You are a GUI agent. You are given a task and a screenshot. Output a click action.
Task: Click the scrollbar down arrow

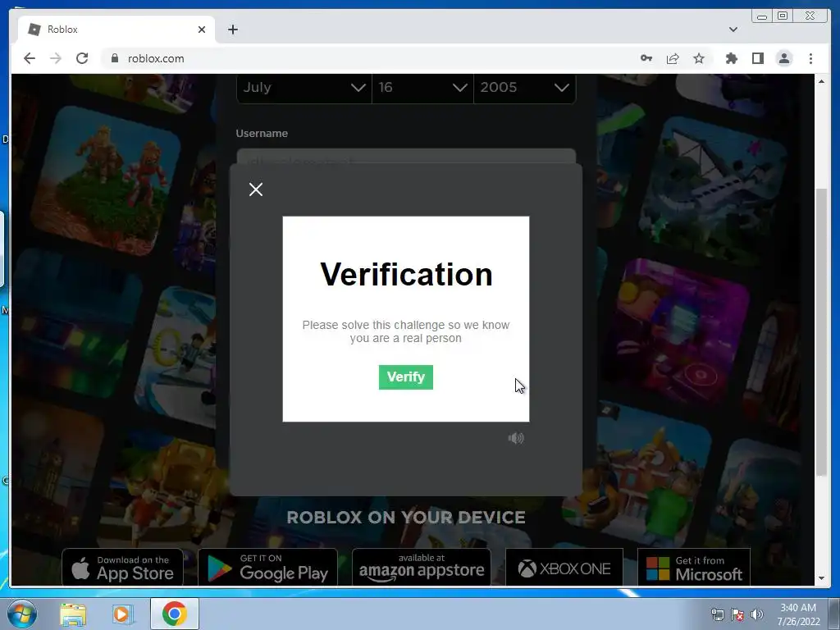point(821,578)
